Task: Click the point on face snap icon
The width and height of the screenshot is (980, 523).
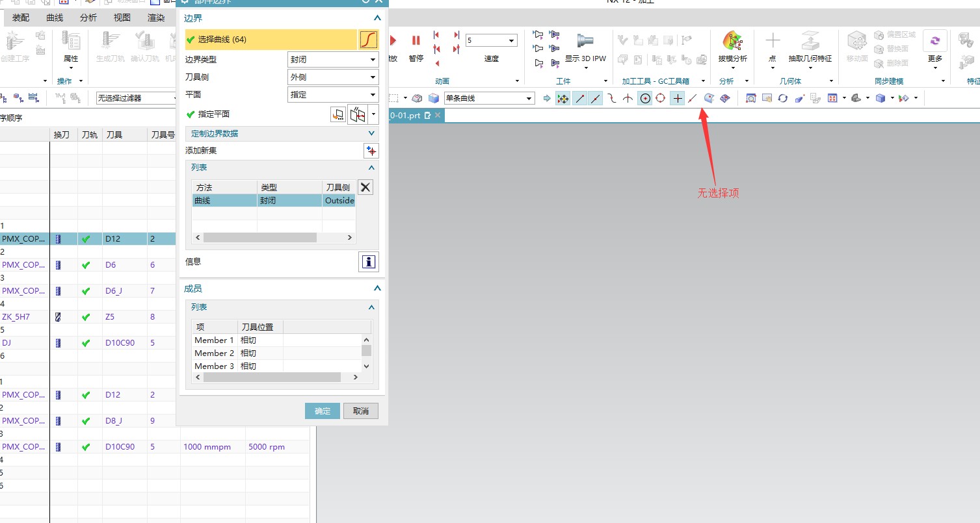Action: coord(709,98)
